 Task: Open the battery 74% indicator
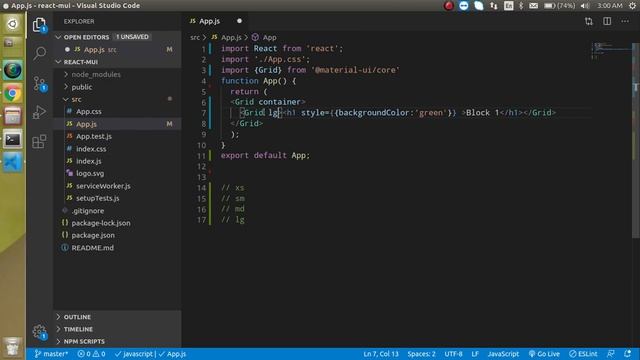[x=560, y=6]
